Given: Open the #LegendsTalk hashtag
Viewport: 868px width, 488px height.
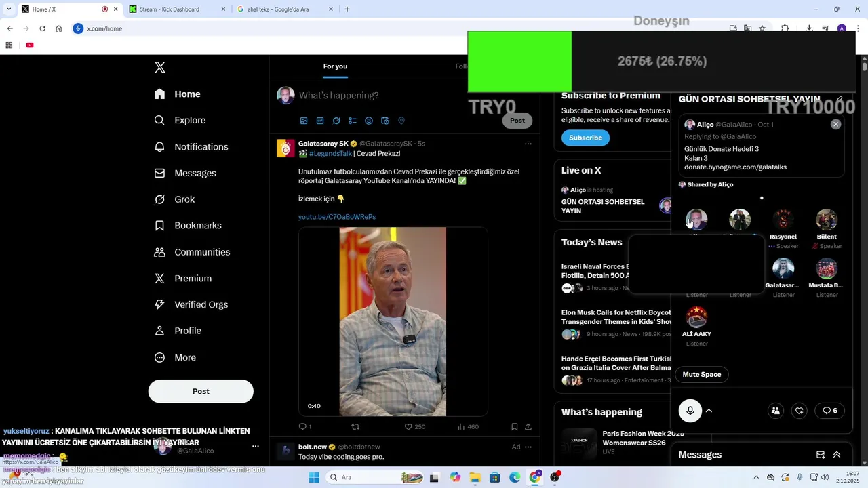Looking at the screenshot, I should (330, 154).
